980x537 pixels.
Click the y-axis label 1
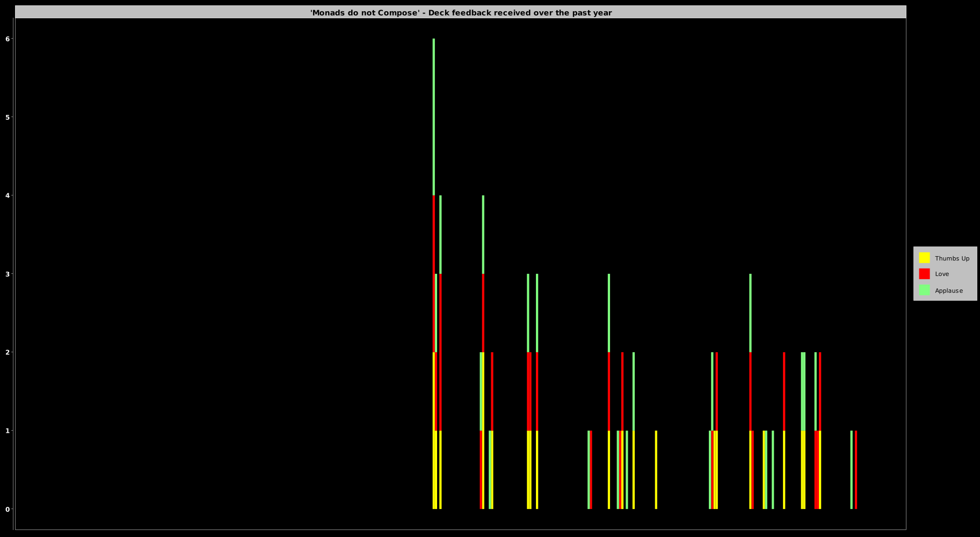point(8,431)
